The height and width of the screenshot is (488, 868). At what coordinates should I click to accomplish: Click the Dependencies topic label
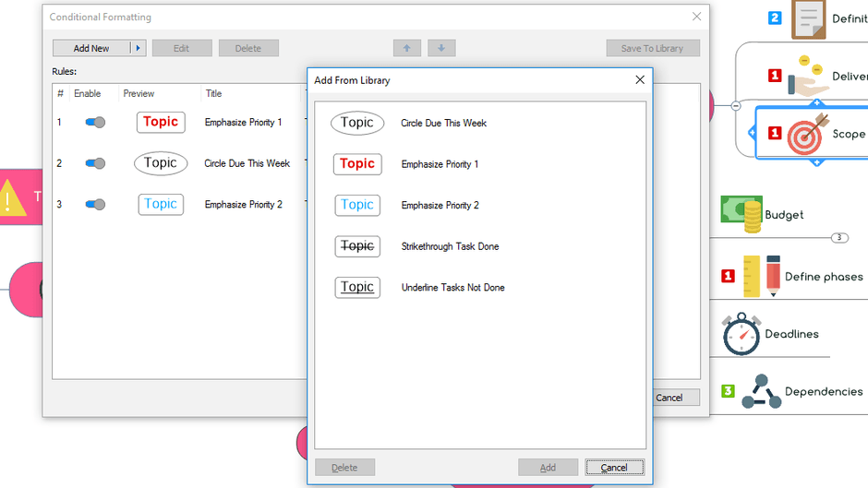[824, 392]
